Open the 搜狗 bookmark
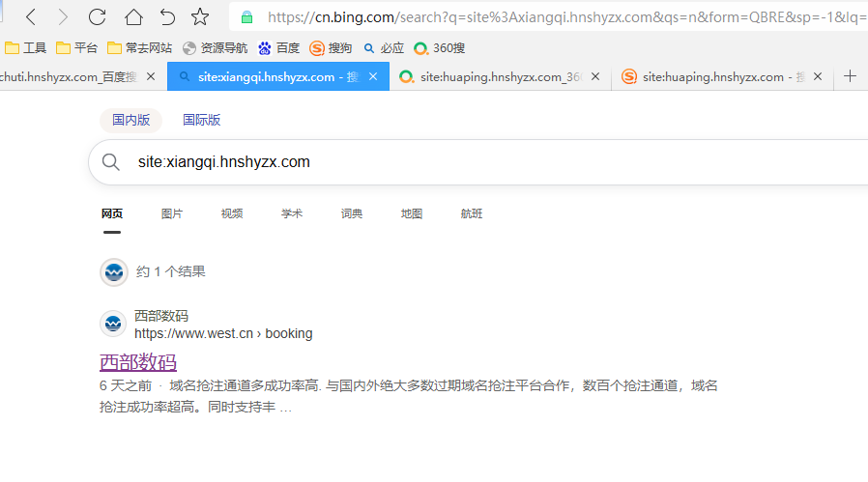Image resolution: width=868 pixels, height=482 pixels. pyautogui.click(x=331, y=48)
